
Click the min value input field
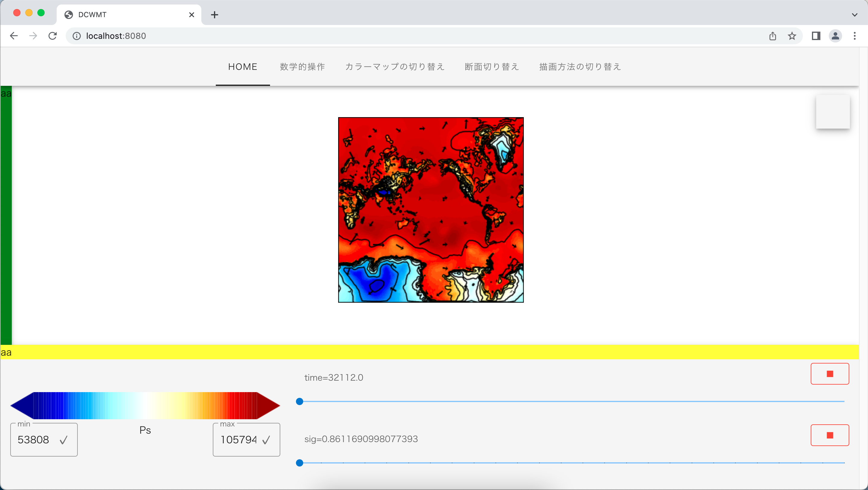click(x=34, y=440)
